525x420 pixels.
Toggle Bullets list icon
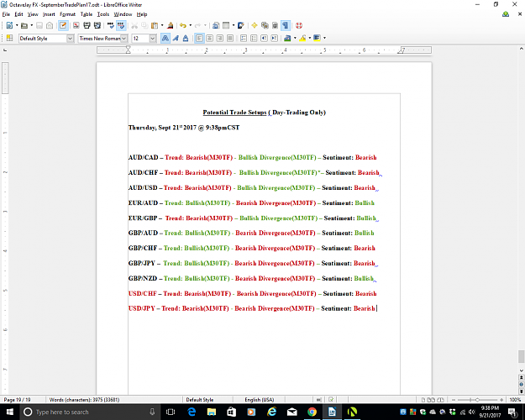254,38
